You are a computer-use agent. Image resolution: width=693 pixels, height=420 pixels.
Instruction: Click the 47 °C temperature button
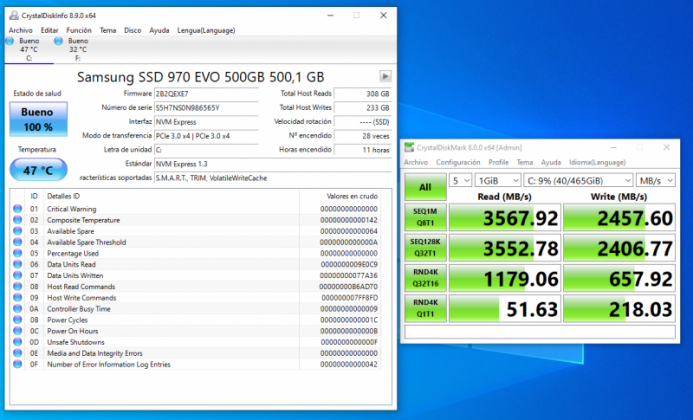(38, 170)
